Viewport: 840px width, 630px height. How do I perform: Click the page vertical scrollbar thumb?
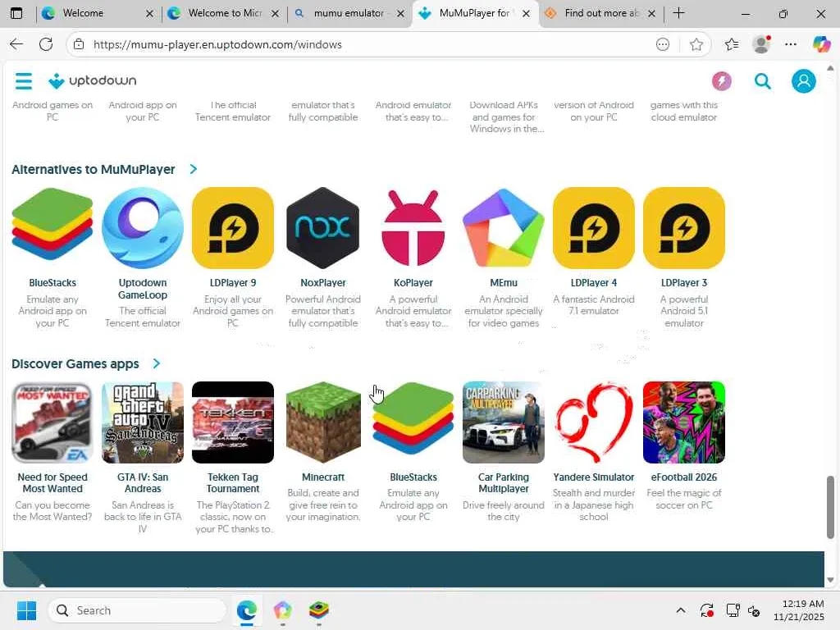(x=830, y=507)
